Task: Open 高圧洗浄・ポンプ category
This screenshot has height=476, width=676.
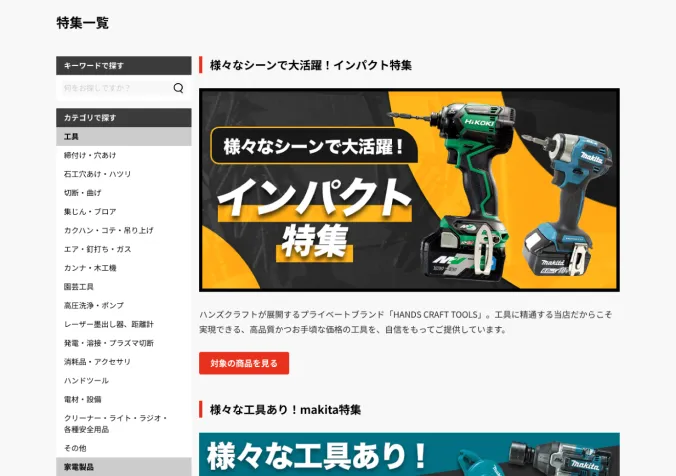Action: point(94,305)
